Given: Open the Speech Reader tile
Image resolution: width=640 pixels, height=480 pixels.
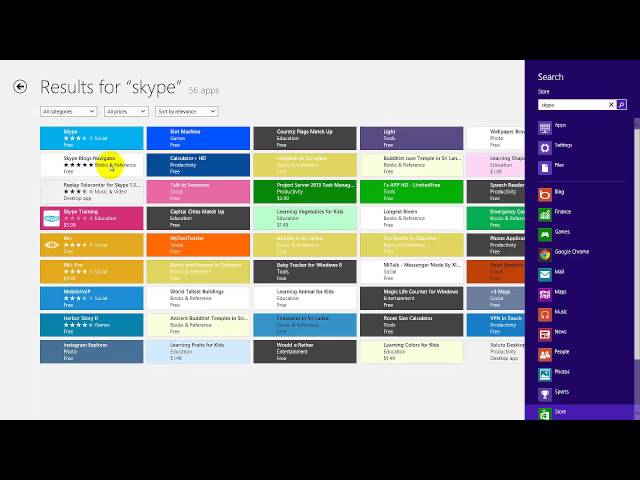Looking at the screenshot, I should (496, 191).
